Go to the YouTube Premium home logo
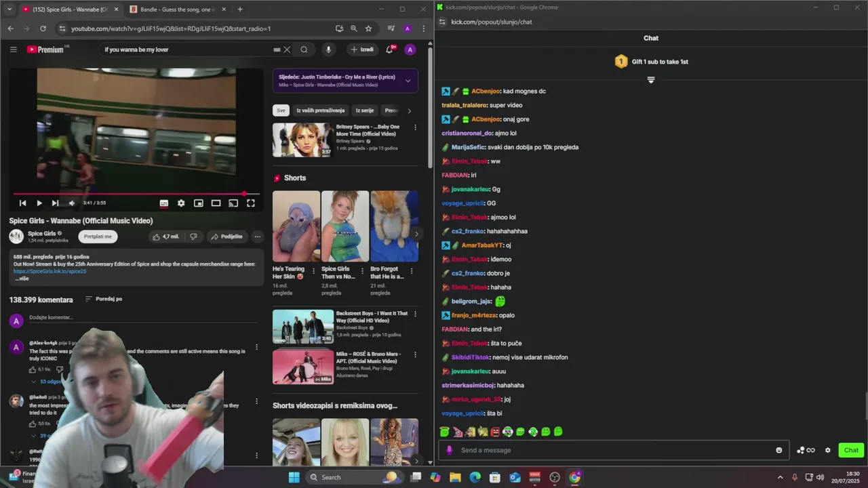Screen dimensions: 868x488 pyautogui.click(x=46, y=49)
